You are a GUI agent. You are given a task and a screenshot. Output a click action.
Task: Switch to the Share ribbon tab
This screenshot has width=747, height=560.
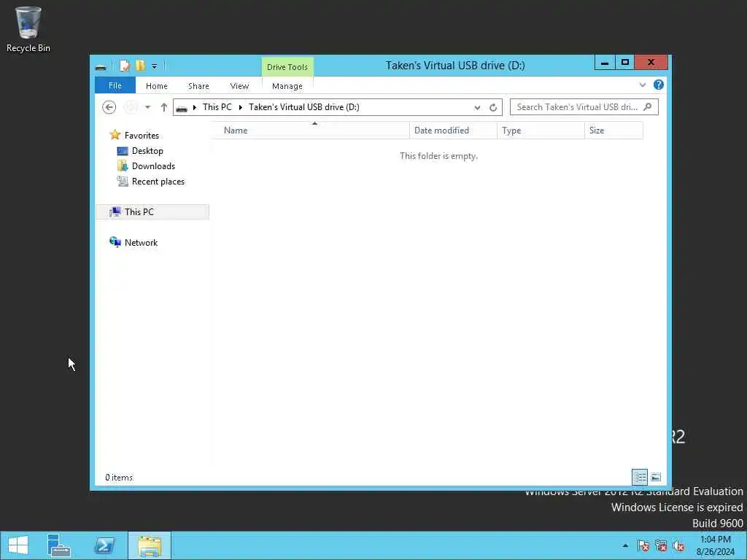click(198, 86)
